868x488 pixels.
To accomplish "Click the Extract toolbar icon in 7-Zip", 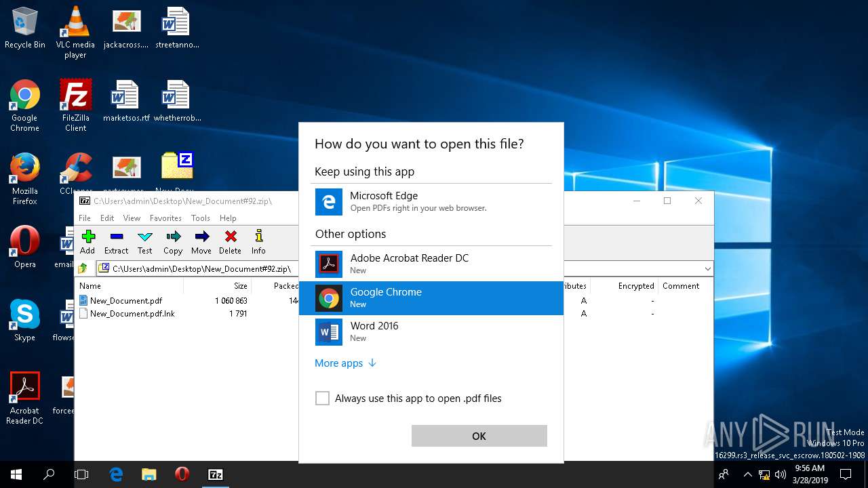I will [x=116, y=241].
